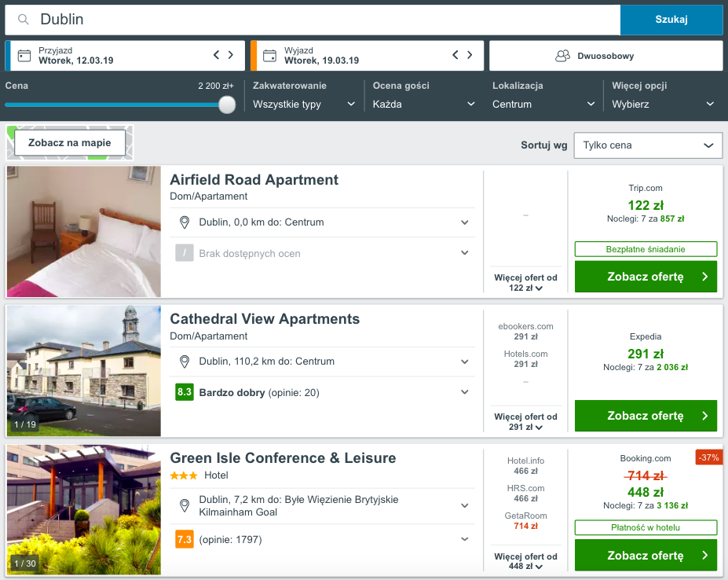Open the Sortuj wg dropdown
The width and height of the screenshot is (728, 580).
click(648, 145)
